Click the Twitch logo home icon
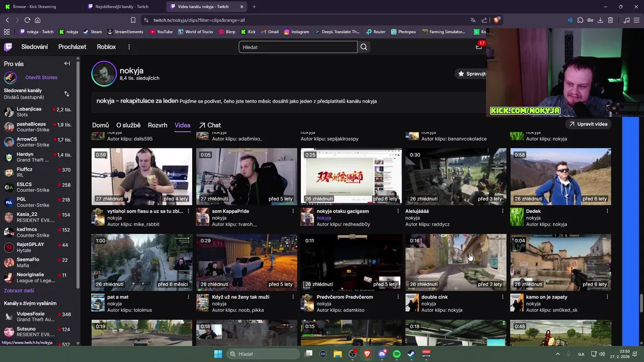This screenshot has width=644, height=362. tap(8, 47)
